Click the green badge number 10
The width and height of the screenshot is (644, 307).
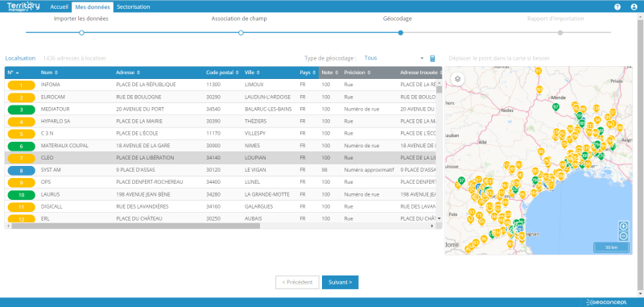[22, 194]
